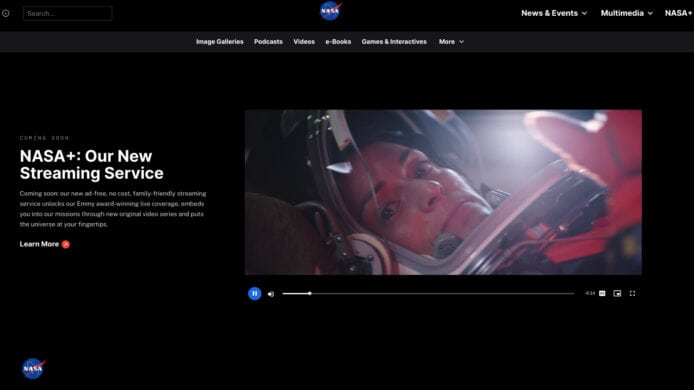Screen dimensions: 694x390
Task: Open Games & Interactives
Action: coord(394,42)
